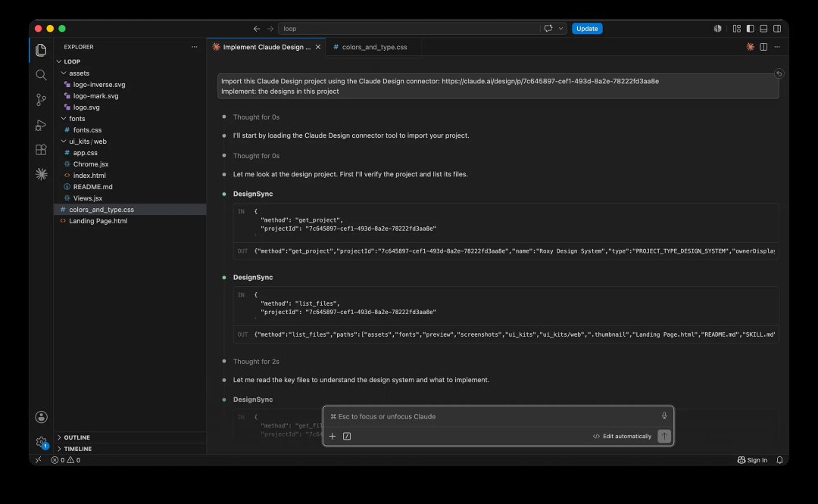This screenshot has width=818, height=504.
Task: Open Run and Debug view icon
Action: point(41,125)
